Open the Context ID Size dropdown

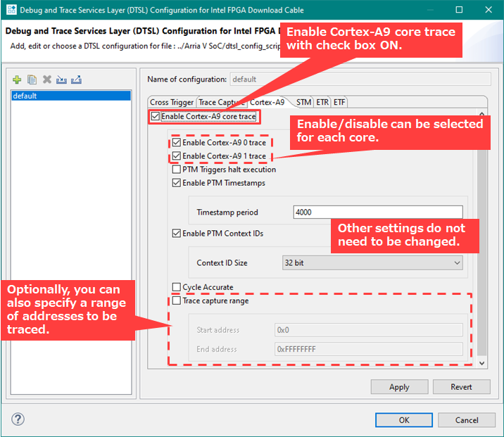[x=372, y=262]
